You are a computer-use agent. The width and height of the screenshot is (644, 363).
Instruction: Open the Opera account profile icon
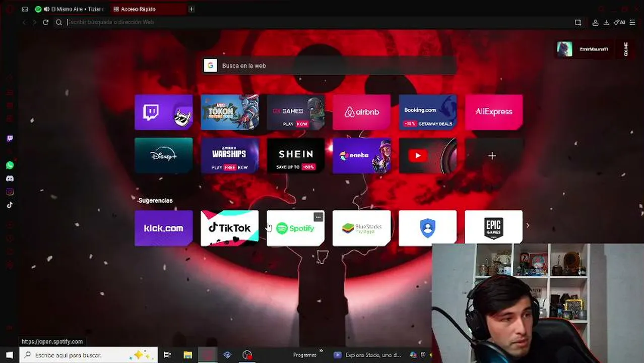(x=595, y=22)
